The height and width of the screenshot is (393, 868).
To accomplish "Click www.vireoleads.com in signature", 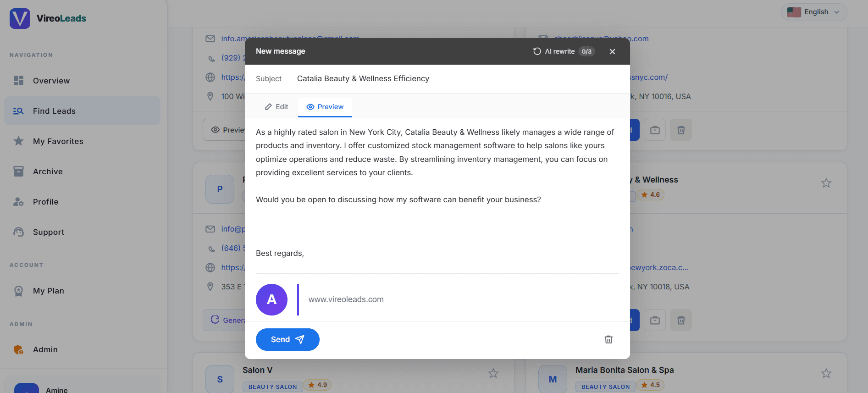I will click(x=346, y=299).
